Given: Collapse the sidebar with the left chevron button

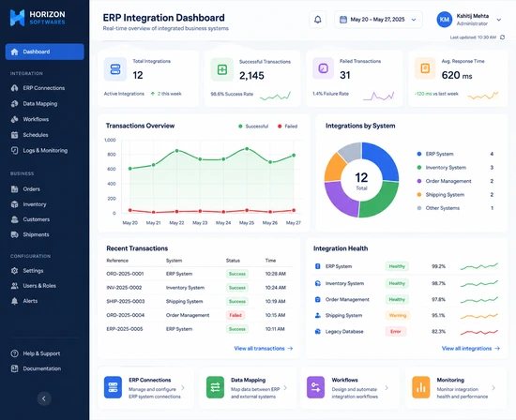Looking at the screenshot, I should point(44,398).
